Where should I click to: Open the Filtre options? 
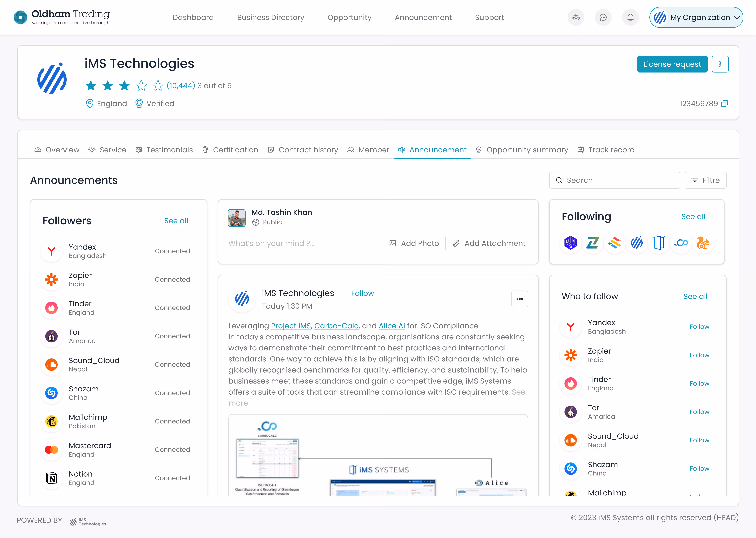705,180
